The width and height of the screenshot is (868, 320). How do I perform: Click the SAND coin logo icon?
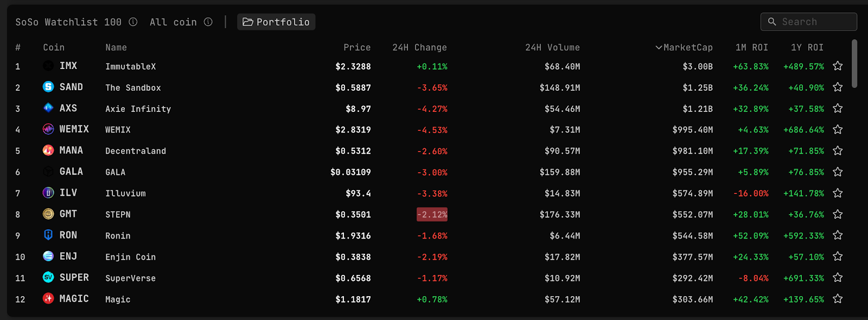[x=48, y=87]
